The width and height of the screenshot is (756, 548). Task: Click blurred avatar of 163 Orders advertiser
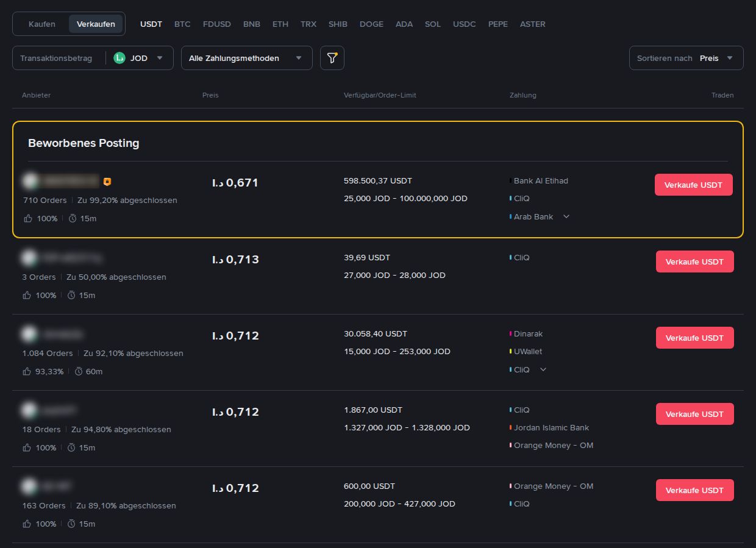point(29,486)
